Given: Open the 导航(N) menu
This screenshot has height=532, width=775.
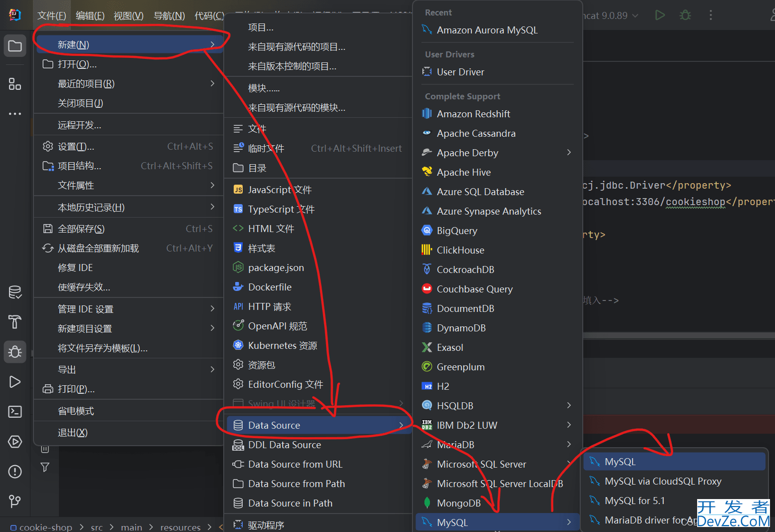Looking at the screenshot, I should click(169, 15).
